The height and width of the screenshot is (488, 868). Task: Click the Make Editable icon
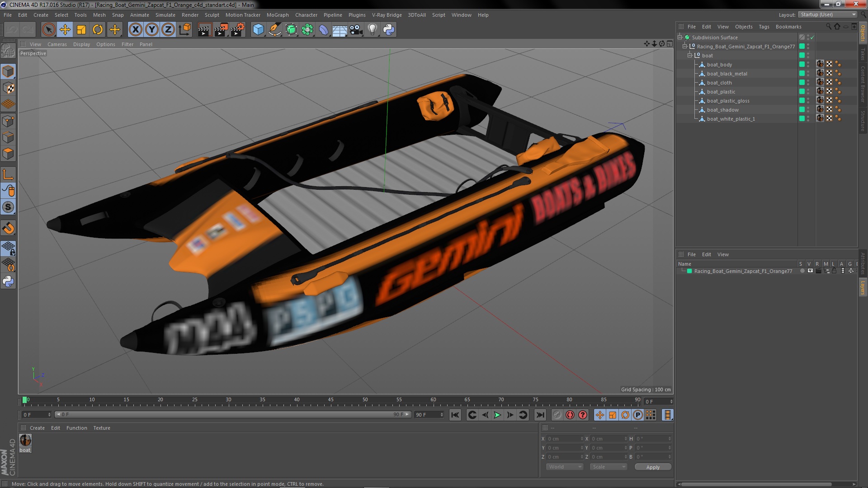(8, 51)
